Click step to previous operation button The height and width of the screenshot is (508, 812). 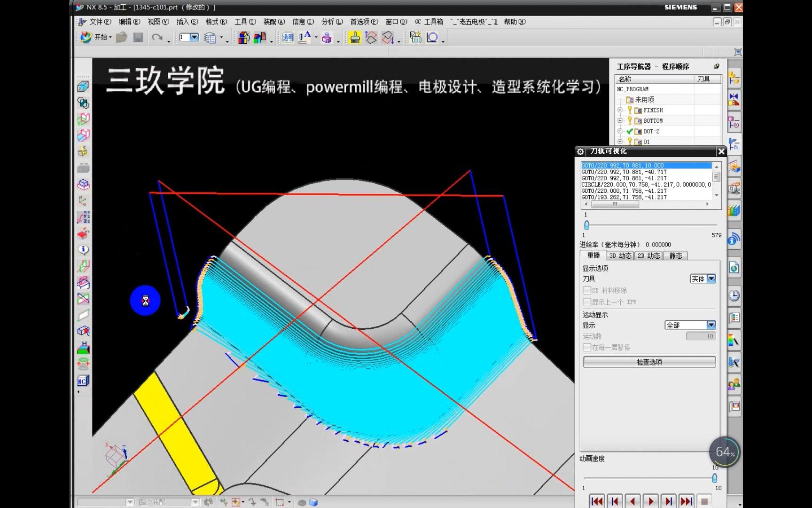click(x=615, y=501)
